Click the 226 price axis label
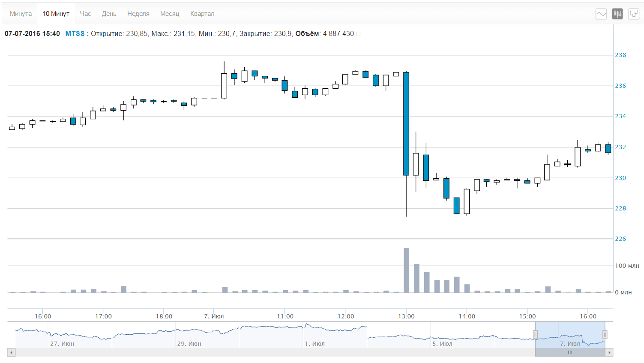The image size is (644, 363). tap(620, 239)
